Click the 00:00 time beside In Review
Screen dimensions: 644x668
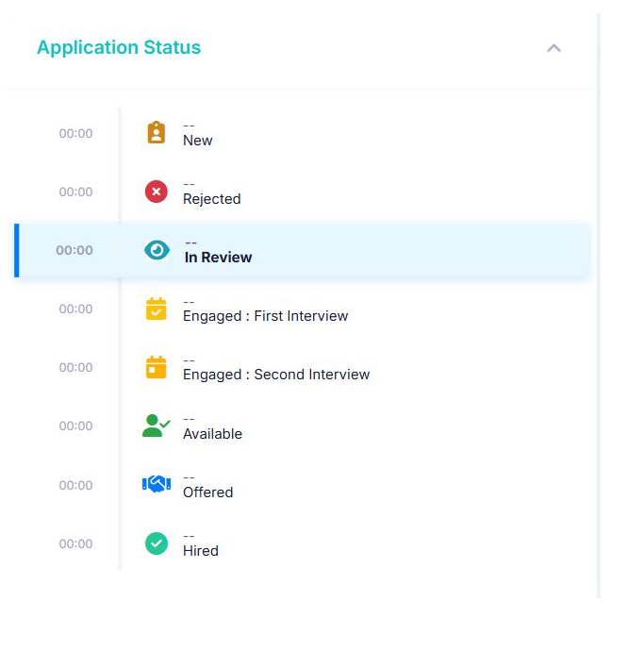click(74, 251)
